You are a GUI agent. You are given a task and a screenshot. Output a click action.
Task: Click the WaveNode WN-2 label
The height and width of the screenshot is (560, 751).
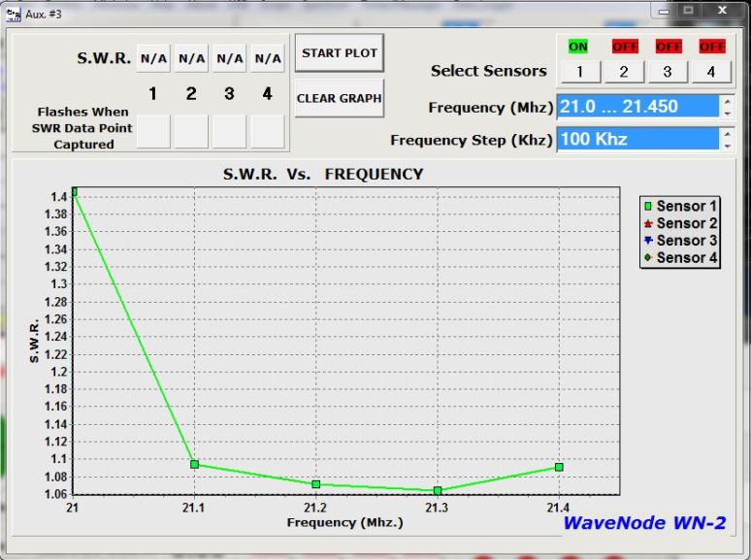pos(644,523)
